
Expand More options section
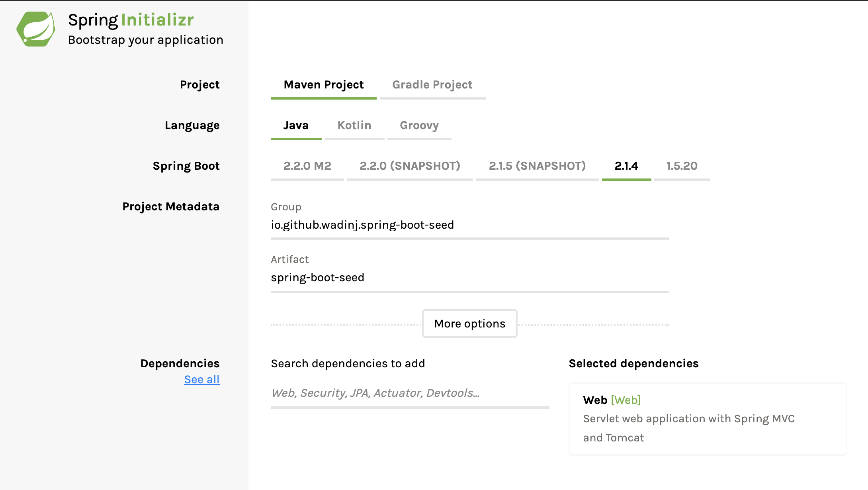coord(470,323)
